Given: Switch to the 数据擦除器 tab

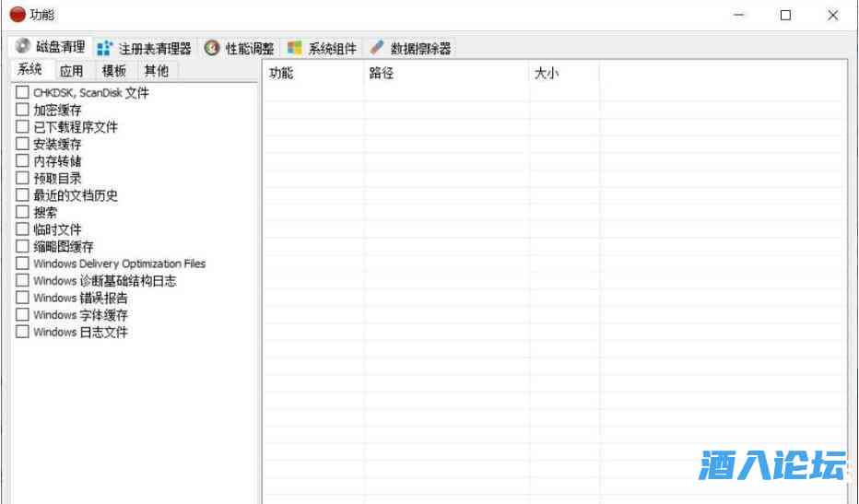Looking at the screenshot, I should (410, 48).
